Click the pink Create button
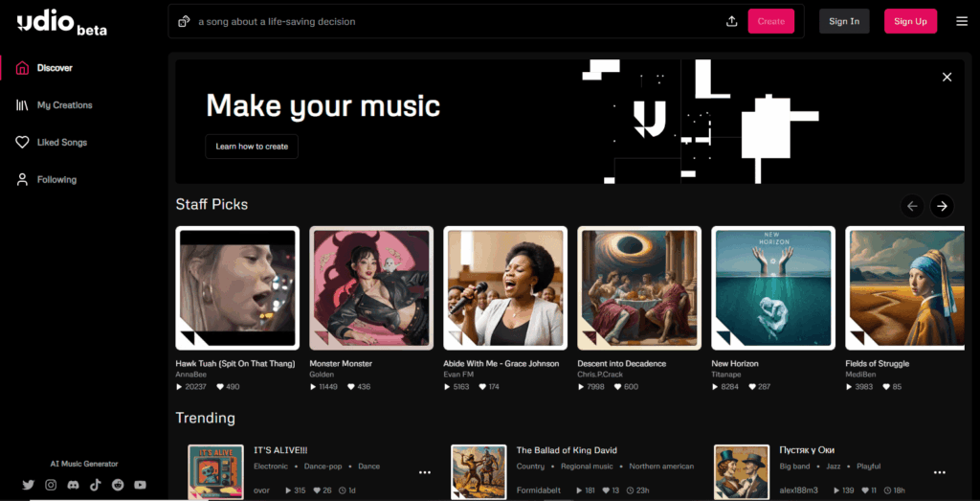Viewport: 980px width, 501px height. pos(771,21)
